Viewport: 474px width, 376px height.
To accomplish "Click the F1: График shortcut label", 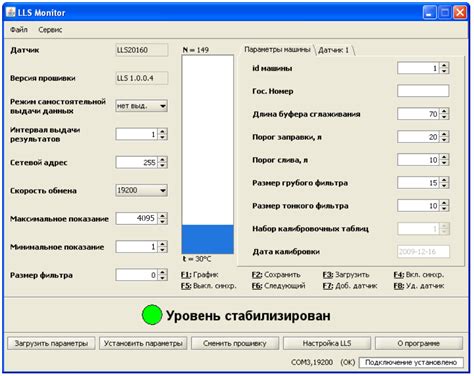I will tap(200, 275).
